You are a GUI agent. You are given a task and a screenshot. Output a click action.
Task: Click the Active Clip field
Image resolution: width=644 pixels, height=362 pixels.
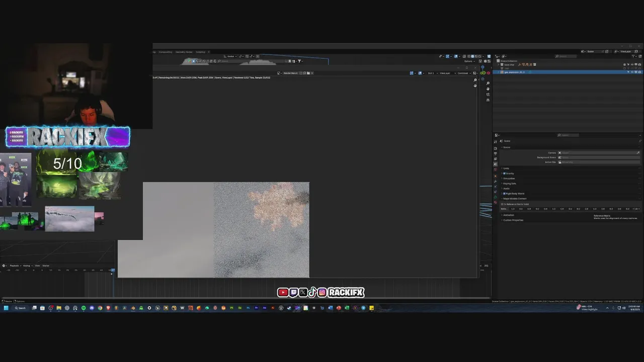[599, 162]
